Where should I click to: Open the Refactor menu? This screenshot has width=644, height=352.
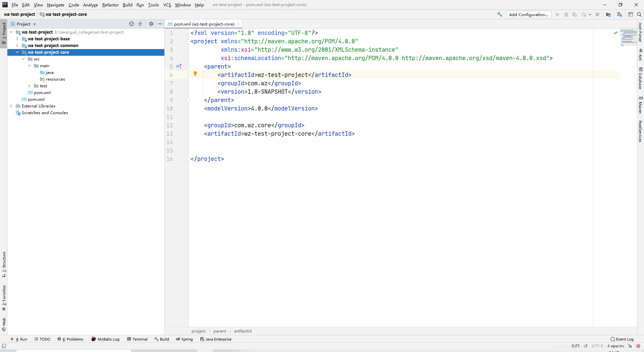click(x=110, y=5)
